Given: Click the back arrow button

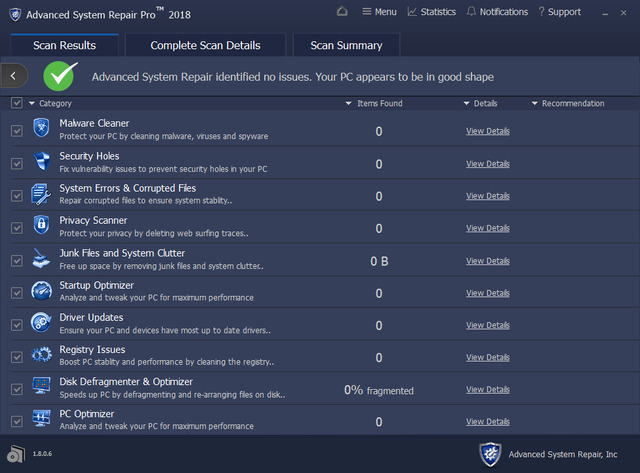Looking at the screenshot, I should coord(13,74).
